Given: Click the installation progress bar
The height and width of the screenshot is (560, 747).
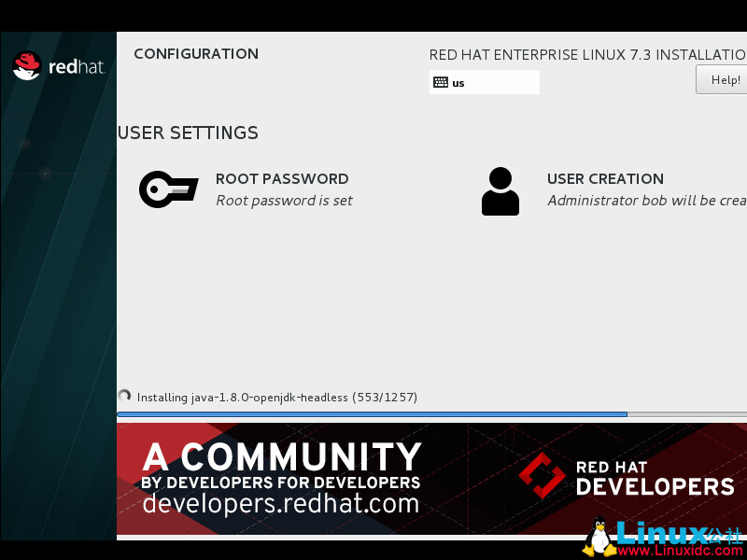Looking at the screenshot, I should (373, 413).
